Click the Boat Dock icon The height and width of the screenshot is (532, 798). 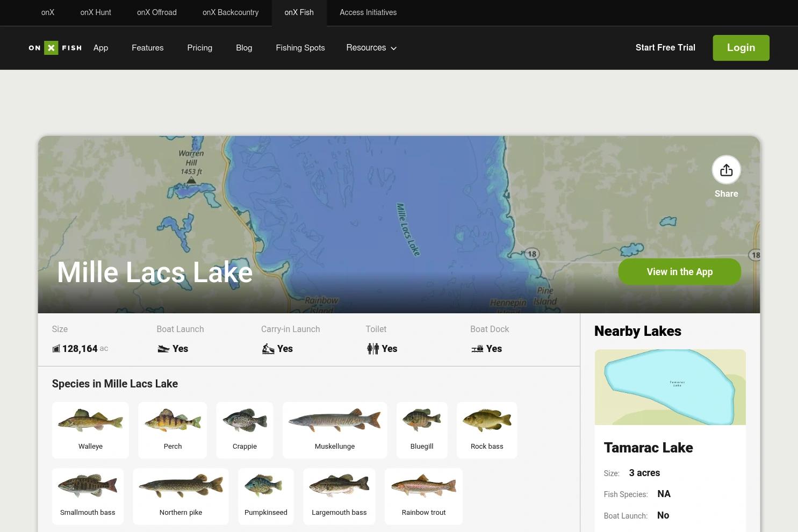(477, 349)
